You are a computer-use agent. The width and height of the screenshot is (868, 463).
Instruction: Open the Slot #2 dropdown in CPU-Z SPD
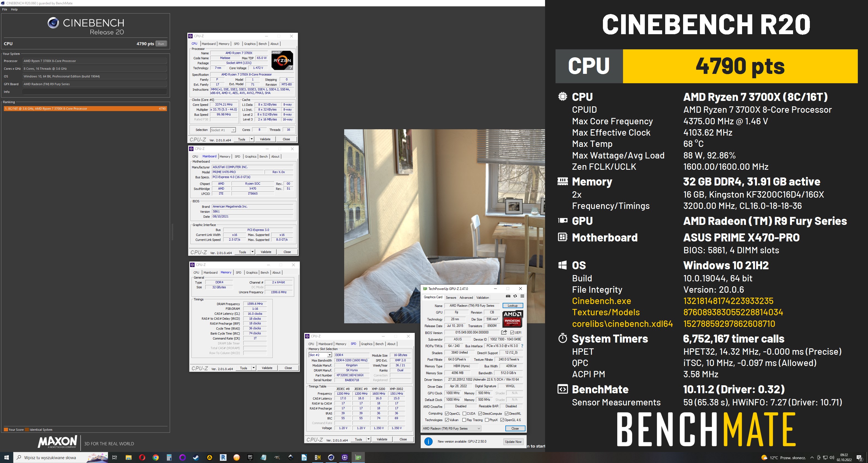pos(320,355)
